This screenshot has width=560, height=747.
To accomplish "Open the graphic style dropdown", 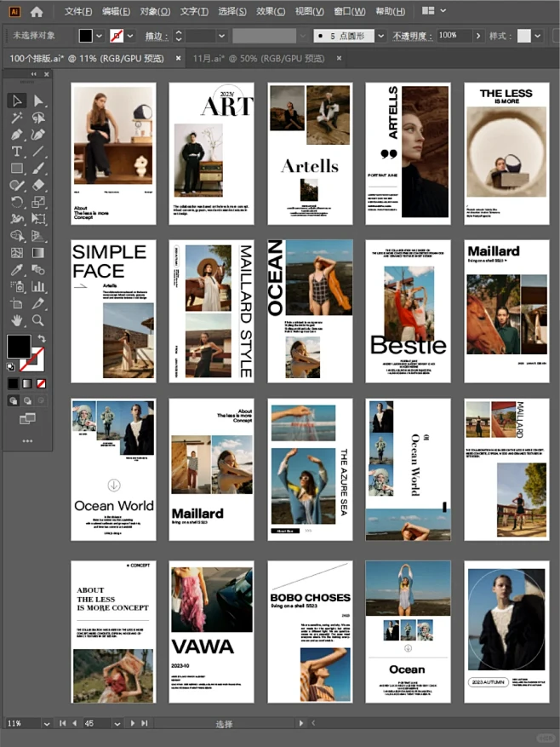I will click(x=538, y=36).
